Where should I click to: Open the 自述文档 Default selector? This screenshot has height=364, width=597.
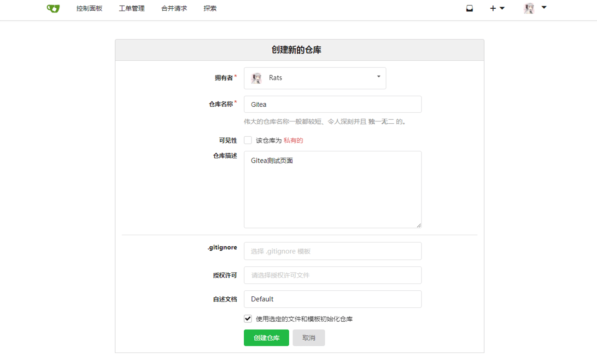point(333,299)
